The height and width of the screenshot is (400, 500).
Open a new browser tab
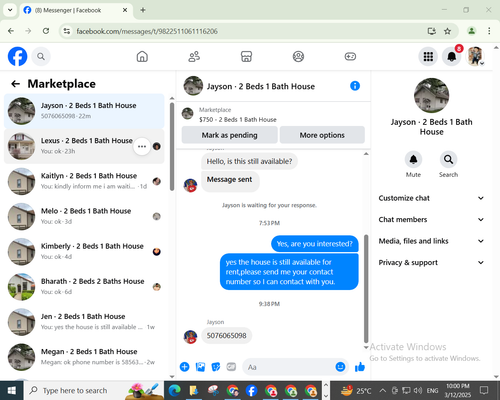(x=143, y=10)
